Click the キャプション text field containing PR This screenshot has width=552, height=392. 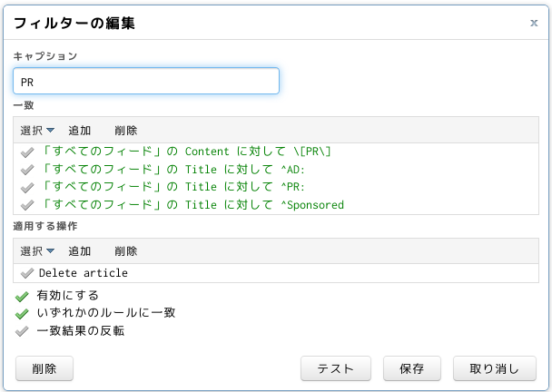point(146,81)
